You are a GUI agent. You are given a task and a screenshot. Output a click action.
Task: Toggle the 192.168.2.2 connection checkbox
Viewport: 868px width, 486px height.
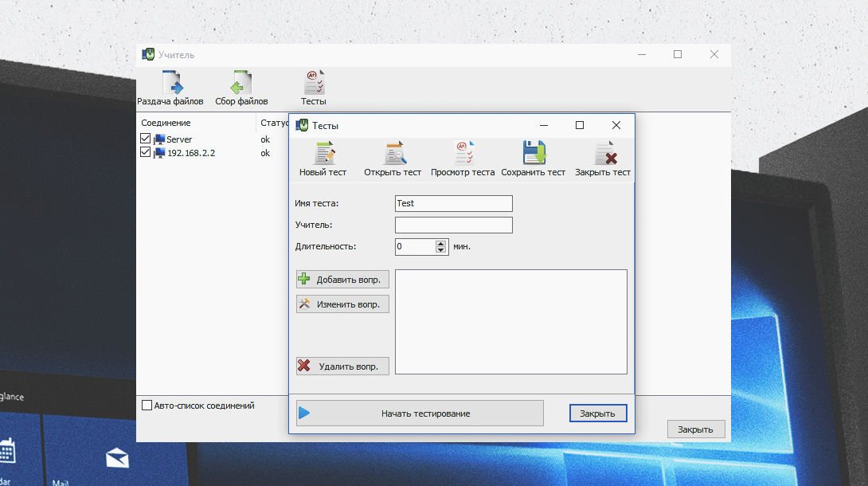[146, 152]
